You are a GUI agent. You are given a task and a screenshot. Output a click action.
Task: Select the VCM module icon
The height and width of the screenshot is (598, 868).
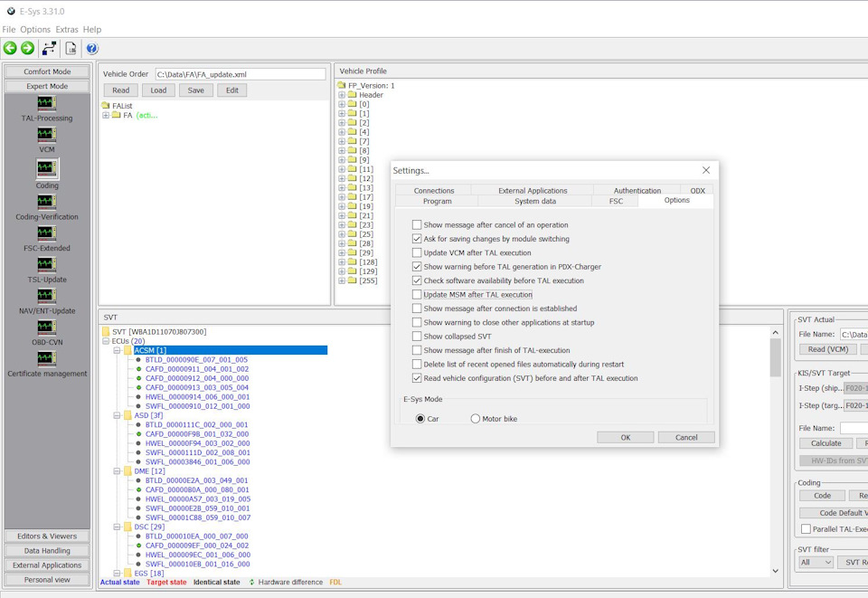(x=47, y=135)
